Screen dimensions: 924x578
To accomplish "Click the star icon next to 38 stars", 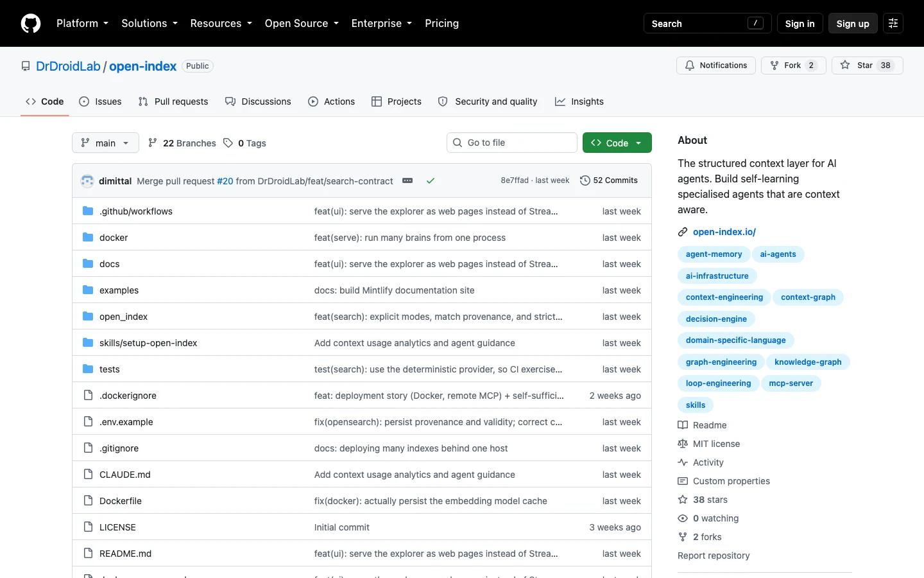I will (683, 500).
